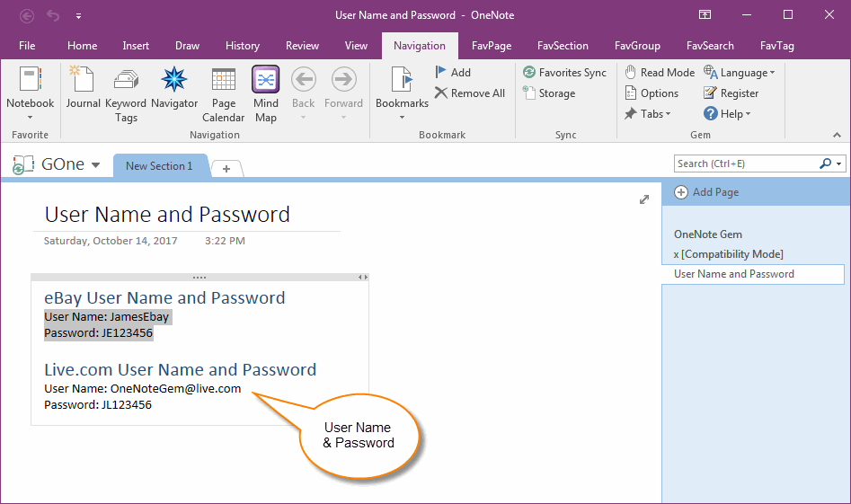The height and width of the screenshot is (504, 851).
Task: Click the back arrow in title bar
Action: coord(27,16)
